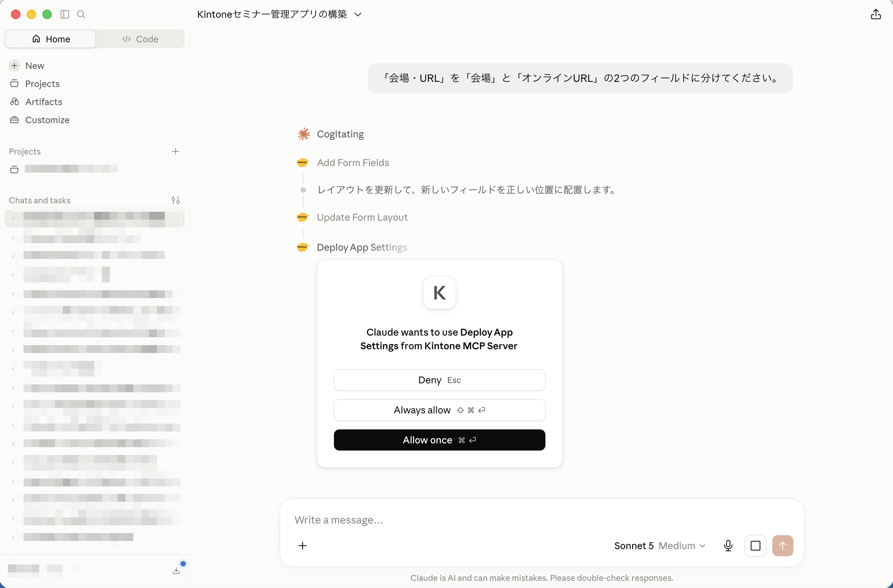Screen dimensions: 893x588
Task: Expand the Deploy App Settings step
Action: [x=362, y=247]
